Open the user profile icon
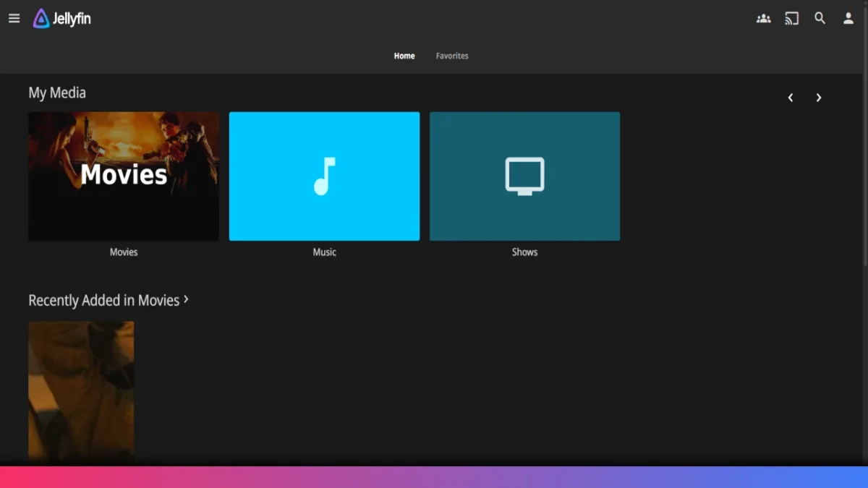The image size is (868, 488). tap(848, 19)
